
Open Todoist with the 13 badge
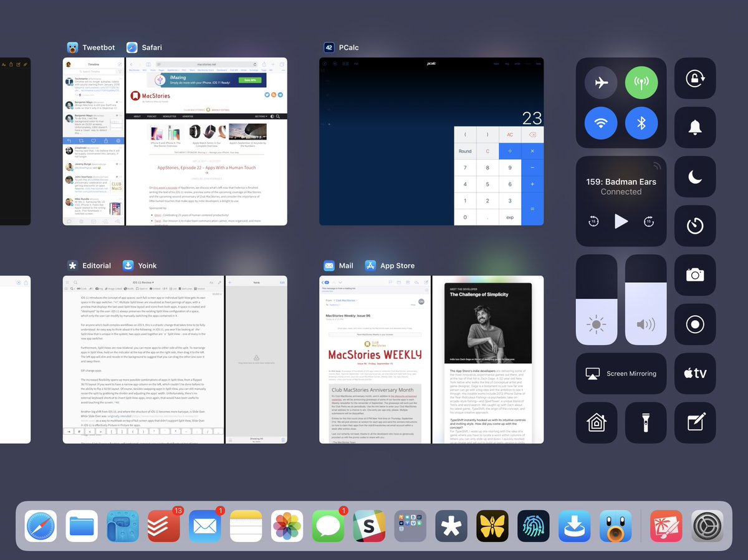(x=164, y=526)
